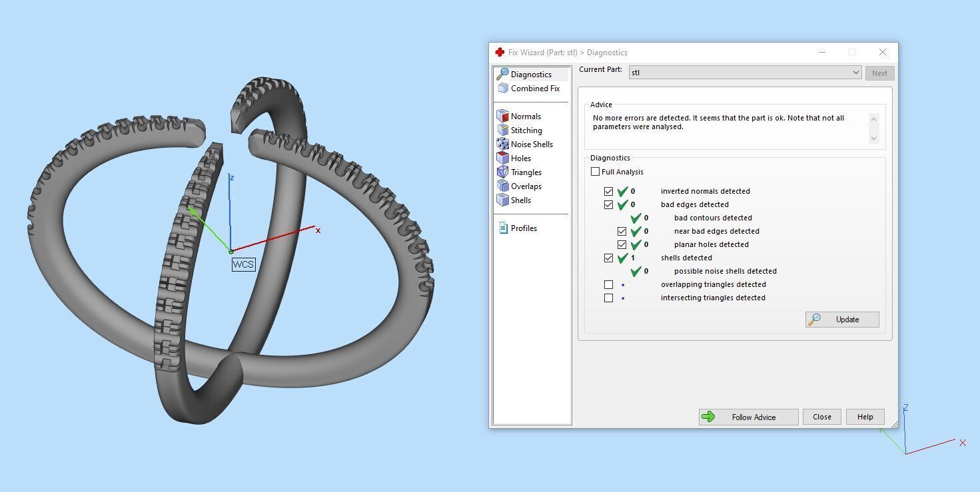Click the Advice box scroll up arrow
980x492 pixels.
874,119
